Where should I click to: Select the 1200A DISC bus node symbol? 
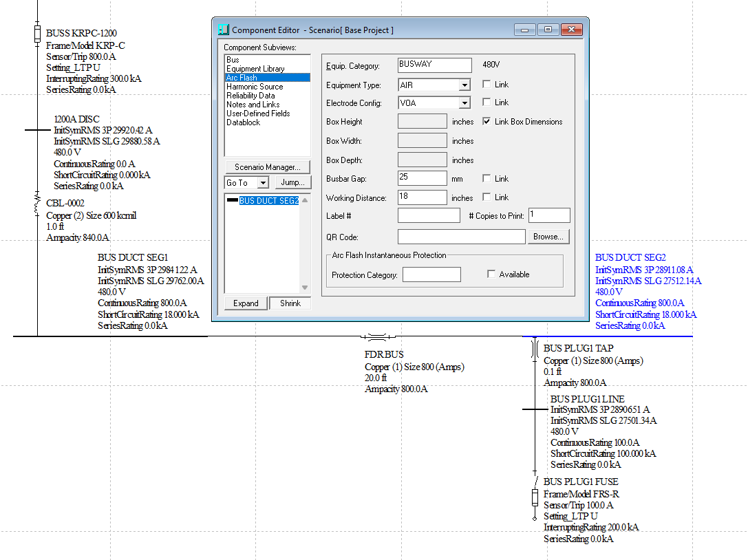point(38,129)
